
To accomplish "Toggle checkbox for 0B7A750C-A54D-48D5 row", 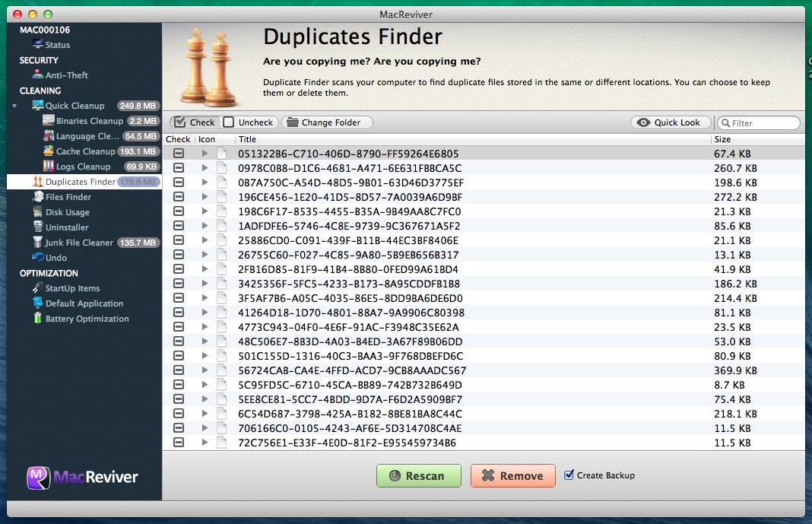I will coord(179,183).
